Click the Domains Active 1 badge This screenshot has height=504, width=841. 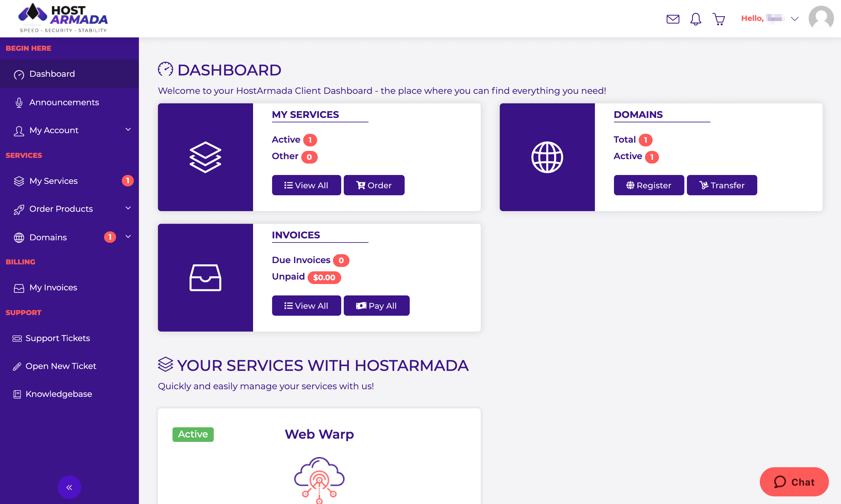click(x=652, y=157)
